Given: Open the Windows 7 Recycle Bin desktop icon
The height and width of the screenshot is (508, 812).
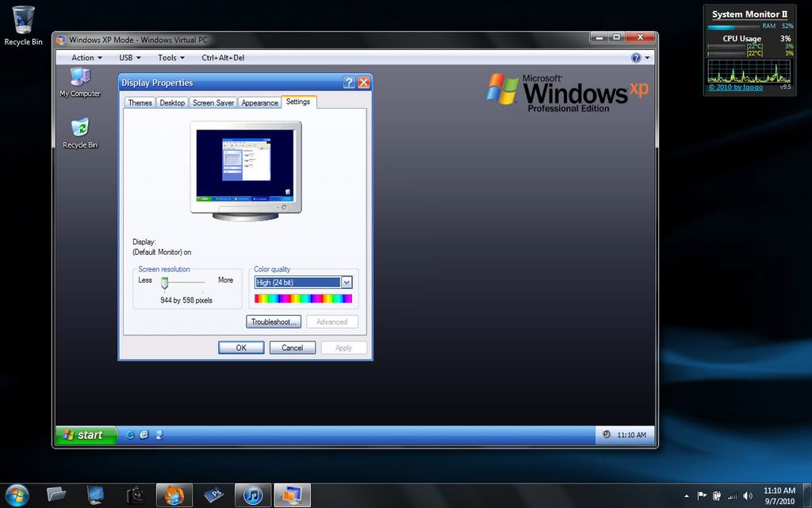Looking at the screenshot, I should coord(23,25).
